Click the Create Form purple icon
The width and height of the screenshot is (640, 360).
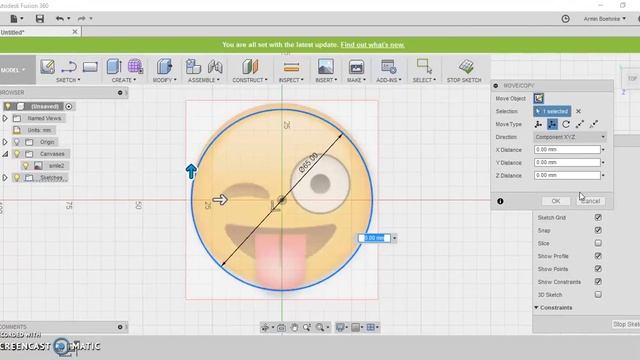(135, 66)
